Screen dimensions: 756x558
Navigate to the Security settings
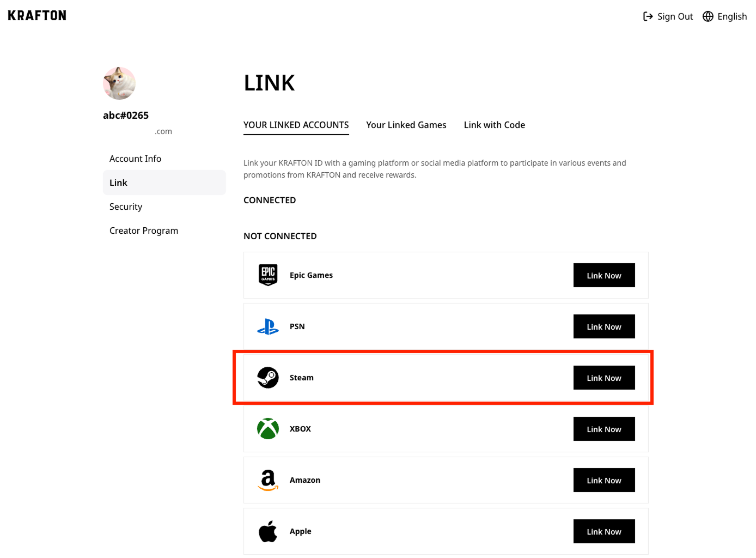point(125,207)
